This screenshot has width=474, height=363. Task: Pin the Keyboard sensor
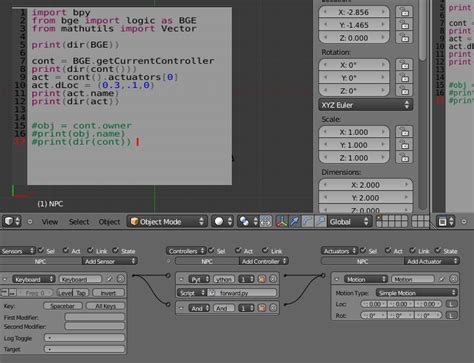point(109,279)
